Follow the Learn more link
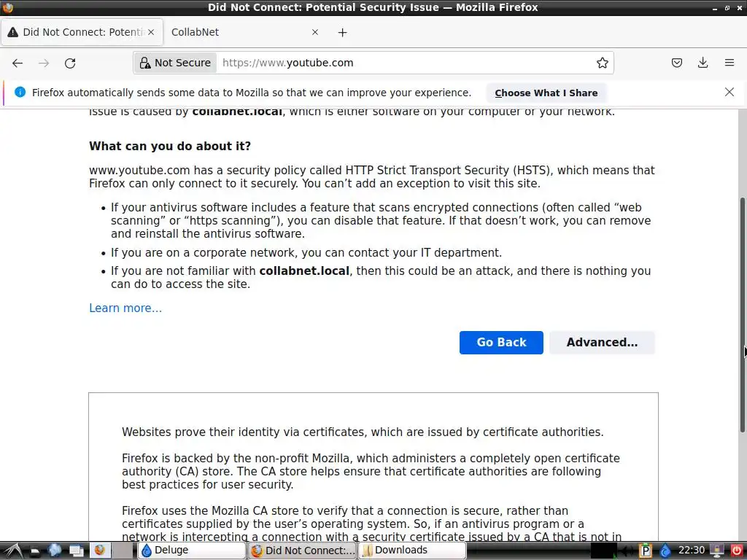This screenshot has height=560, width=747. tap(125, 308)
